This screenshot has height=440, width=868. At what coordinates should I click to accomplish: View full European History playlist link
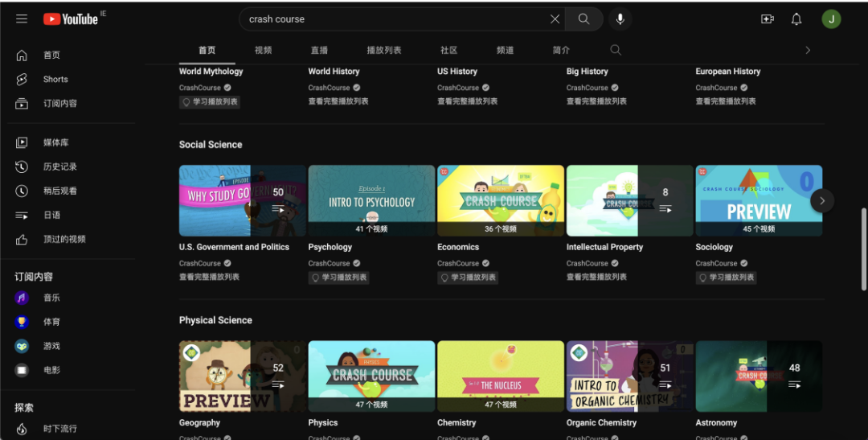(x=726, y=101)
